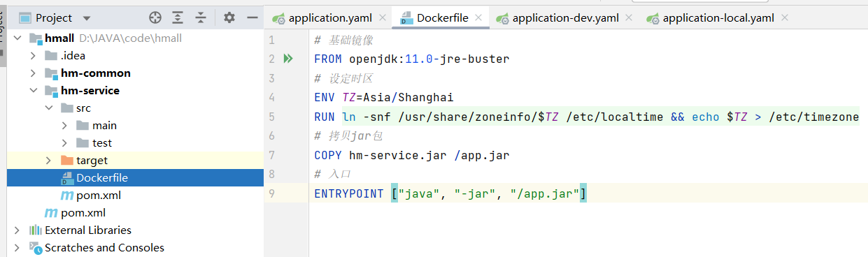This screenshot has height=257, width=868.
Task: Select the root-level pom.xml
Action: (83, 213)
